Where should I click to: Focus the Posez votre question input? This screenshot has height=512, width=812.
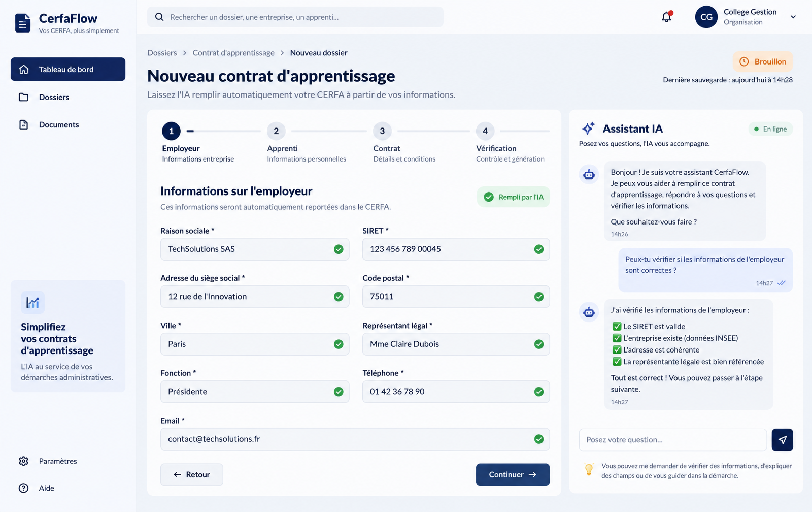pyautogui.click(x=673, y=440)
